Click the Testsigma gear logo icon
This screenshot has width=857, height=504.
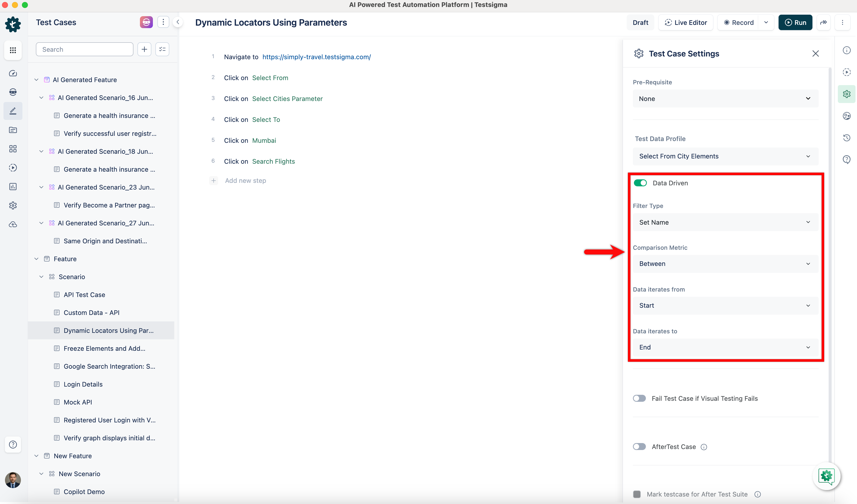coord(13,24)
